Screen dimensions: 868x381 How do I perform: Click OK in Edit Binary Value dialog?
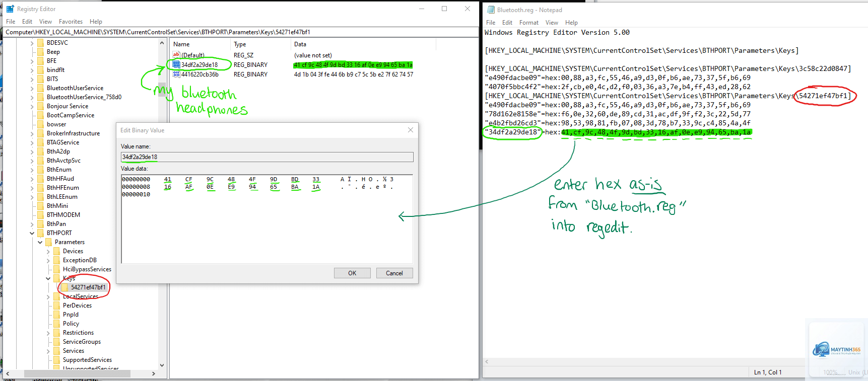tap(352, 273)
